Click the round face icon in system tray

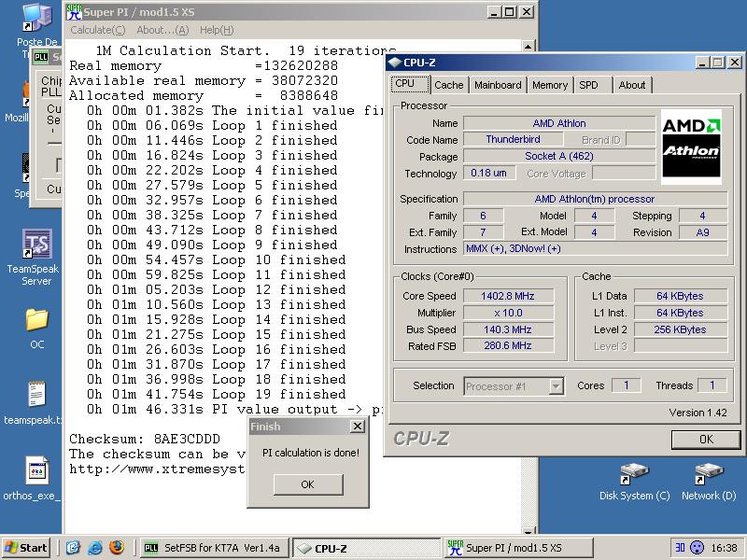tap(697, 548)
